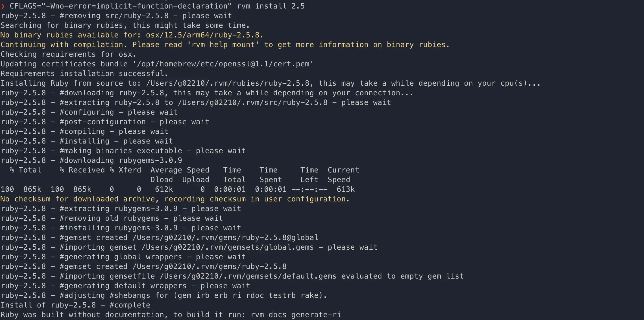Click the 'rvm help mount' quoted command

[x=223, y=45]
